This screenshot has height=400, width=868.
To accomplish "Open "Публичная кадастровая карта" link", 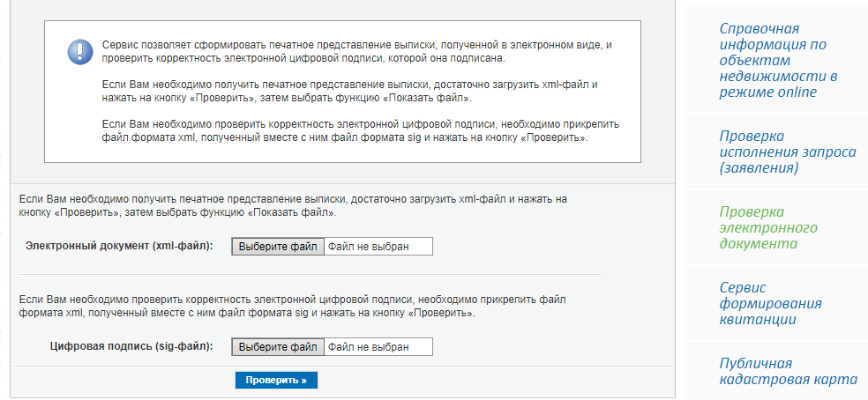I will pyautogui.click(x=788, y=371).
